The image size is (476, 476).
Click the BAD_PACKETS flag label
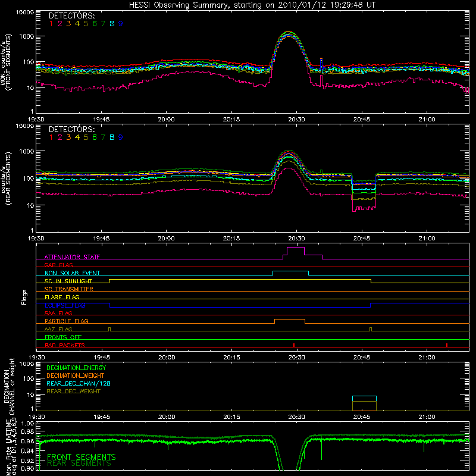coord(65,345)
